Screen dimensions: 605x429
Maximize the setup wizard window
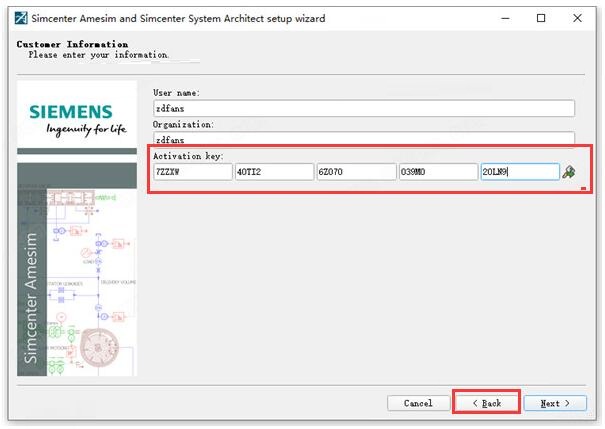point(541,18)
